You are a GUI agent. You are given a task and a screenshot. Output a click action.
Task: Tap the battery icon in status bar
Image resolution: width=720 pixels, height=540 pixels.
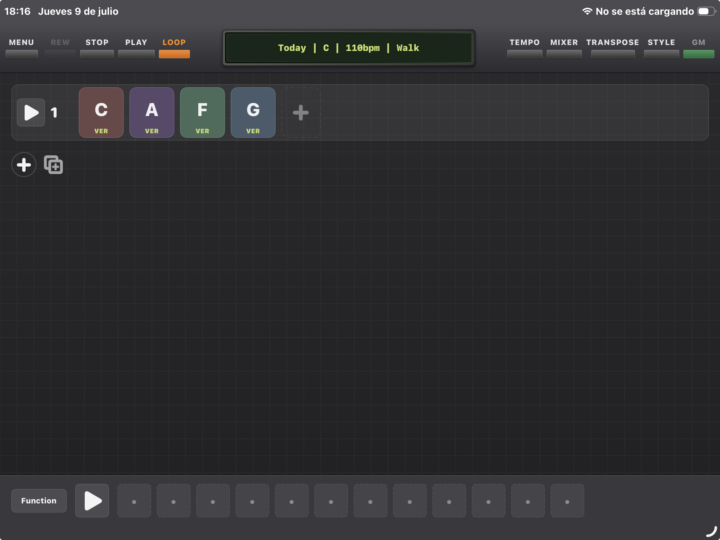click(706, 11)
